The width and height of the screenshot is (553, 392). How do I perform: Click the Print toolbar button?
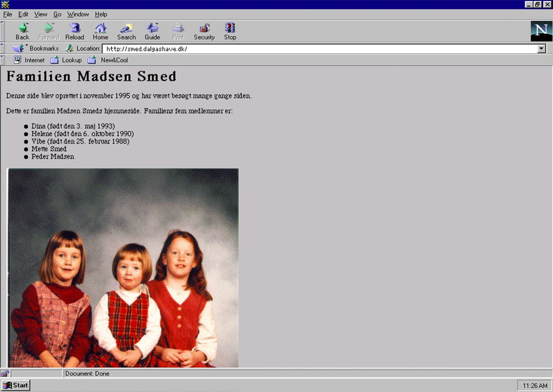178,32
